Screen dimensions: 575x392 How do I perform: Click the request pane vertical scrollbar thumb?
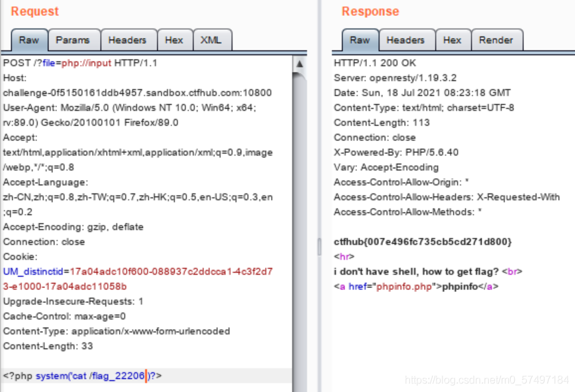(299, 231)
